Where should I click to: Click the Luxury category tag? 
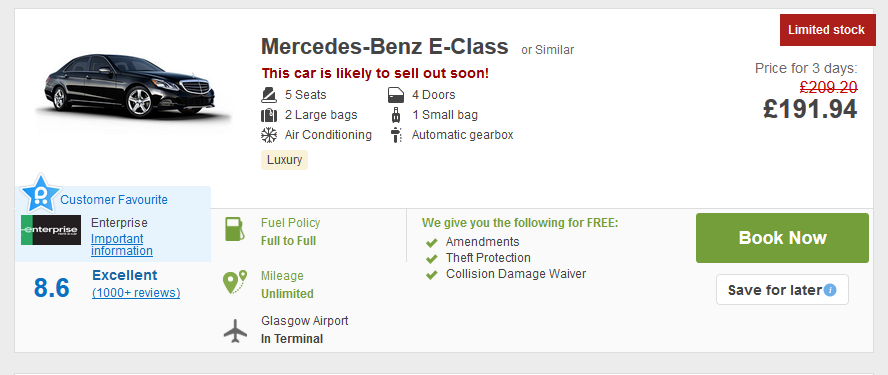pyautogui.click(x=284, y=160)
